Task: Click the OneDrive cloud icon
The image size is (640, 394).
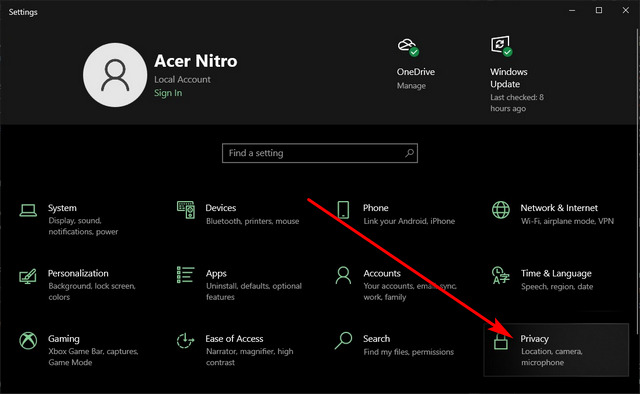Action: 408,47
